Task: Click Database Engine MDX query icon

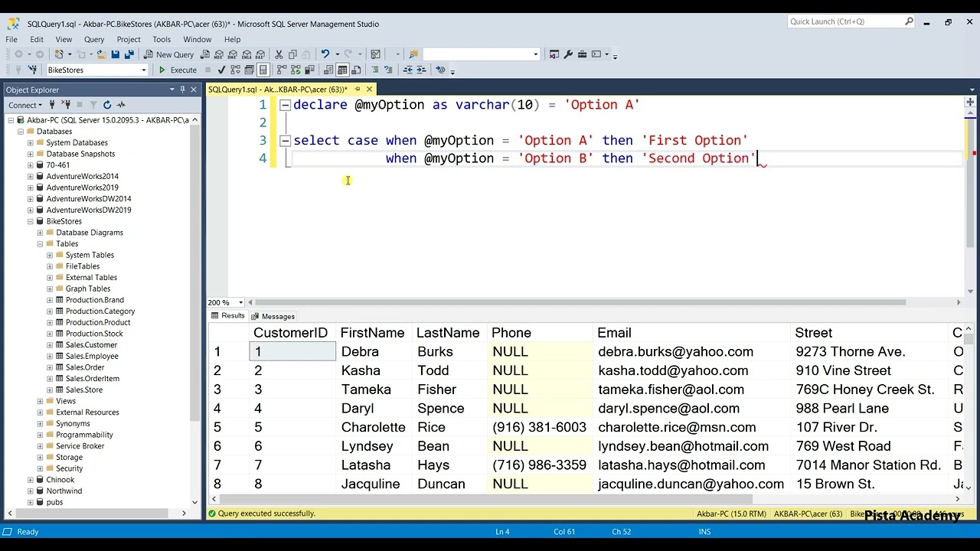Action: (219, 54)
